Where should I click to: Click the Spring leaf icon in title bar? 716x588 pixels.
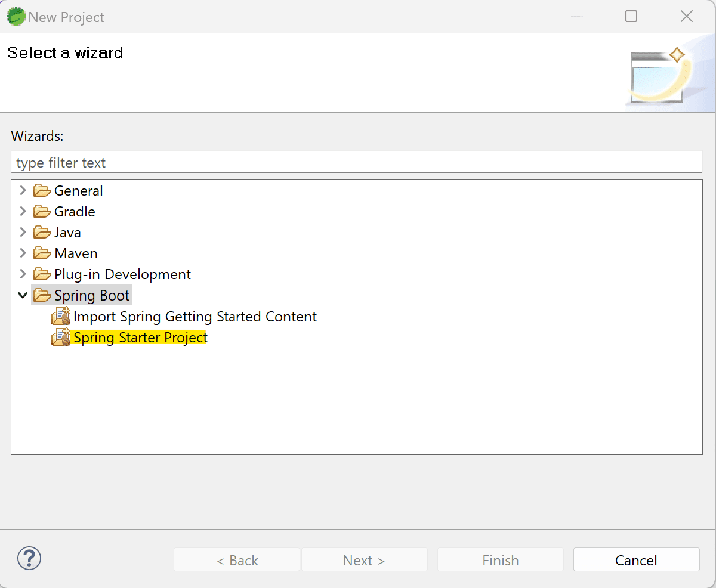coord(15,16)
